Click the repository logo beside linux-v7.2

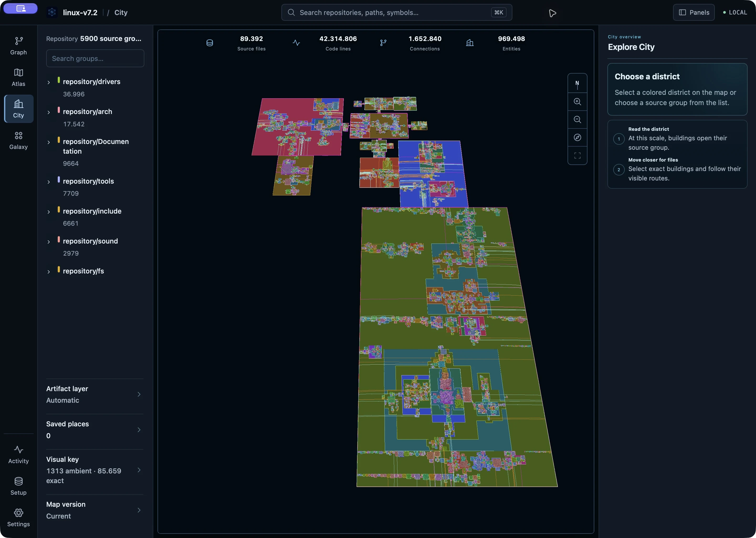coord(52,13)
